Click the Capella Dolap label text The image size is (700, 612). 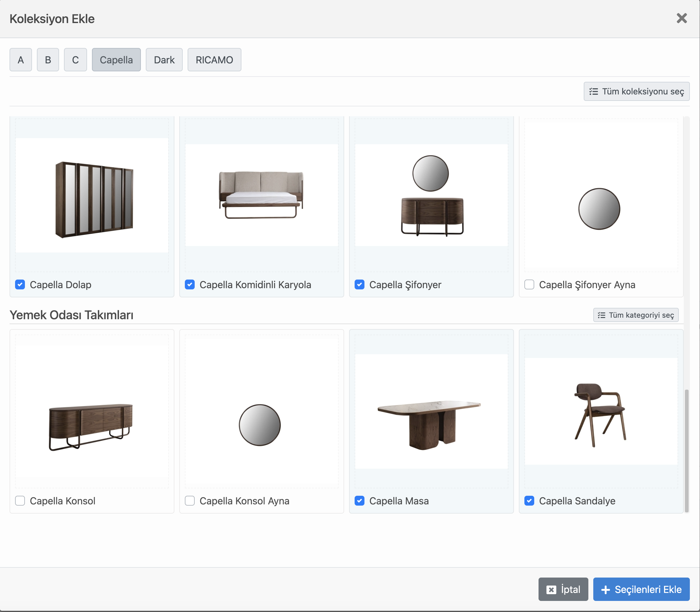(61, 284)
